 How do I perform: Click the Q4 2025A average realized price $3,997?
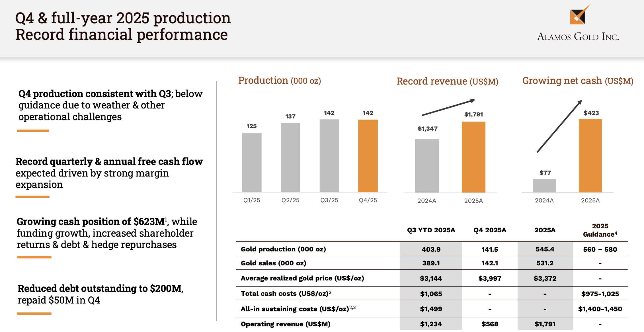(489, 278)
